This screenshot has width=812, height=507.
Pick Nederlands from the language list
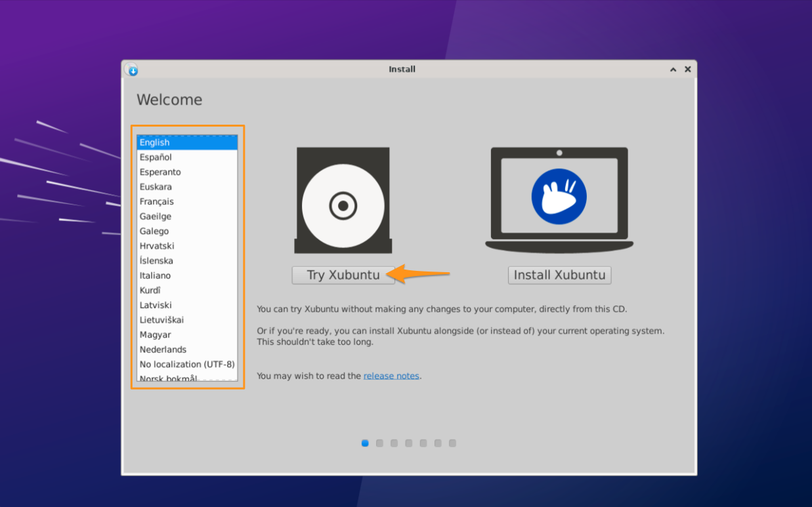pyautogui.click(x=163, y=350)
